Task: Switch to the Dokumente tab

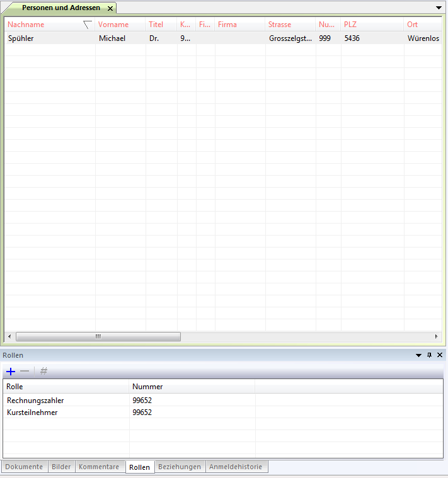Action: 25,467
